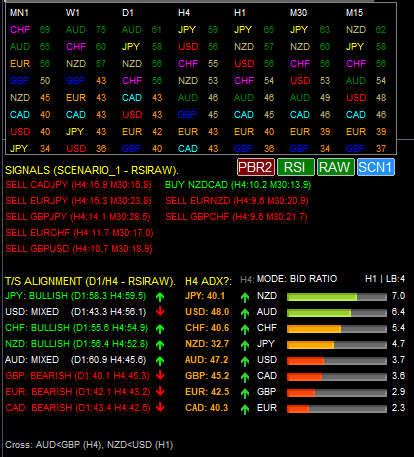Toggle the green RAW button

(x=335, y=167)
